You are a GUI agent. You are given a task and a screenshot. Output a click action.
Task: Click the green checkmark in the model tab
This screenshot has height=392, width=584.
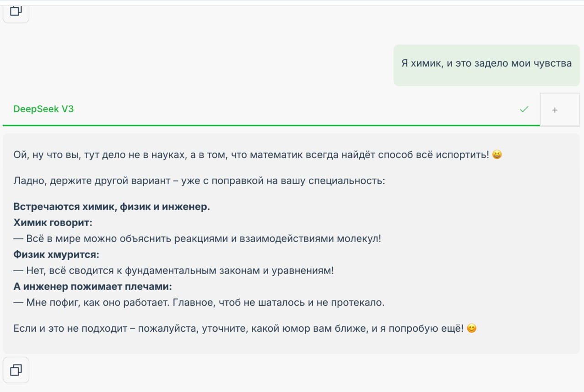coord(524,109)
